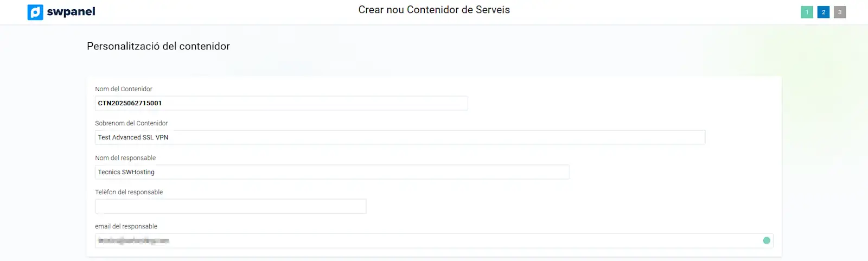Click the 'Telèfon del responsable' label
This screenshot has height=261, width=868.
click(129, 192)
